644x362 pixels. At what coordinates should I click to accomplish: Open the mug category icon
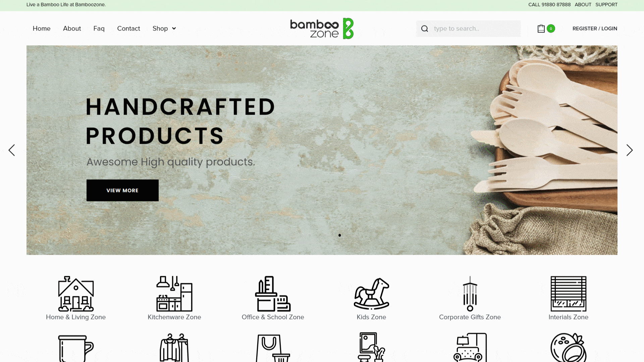click(x=76, y=348)
